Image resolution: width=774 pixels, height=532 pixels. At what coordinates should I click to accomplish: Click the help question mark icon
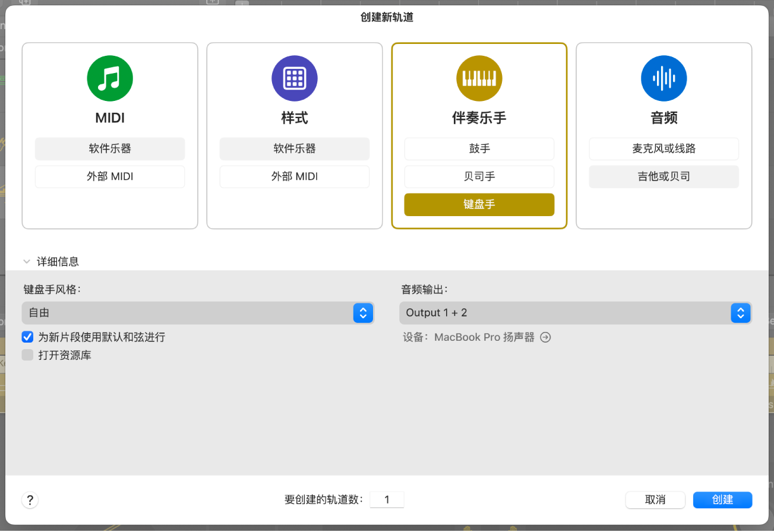(x=30, y=499)
